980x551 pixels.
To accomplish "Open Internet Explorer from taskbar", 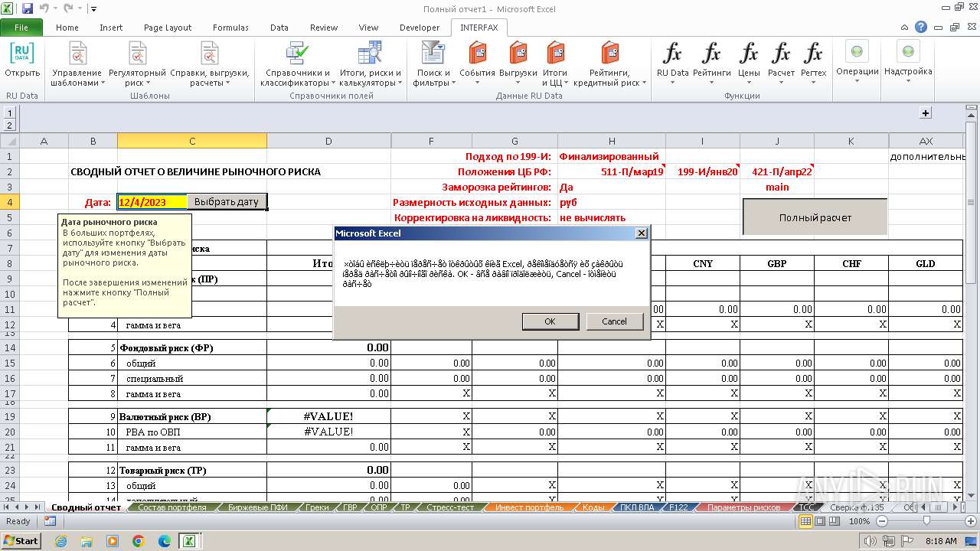I will tap(61, 540).
